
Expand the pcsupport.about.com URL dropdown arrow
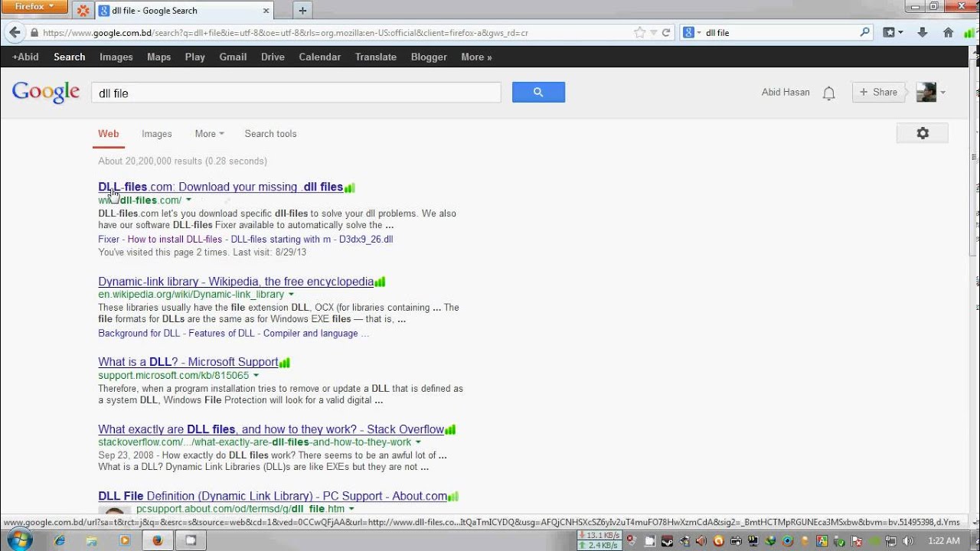click(351, 509)
